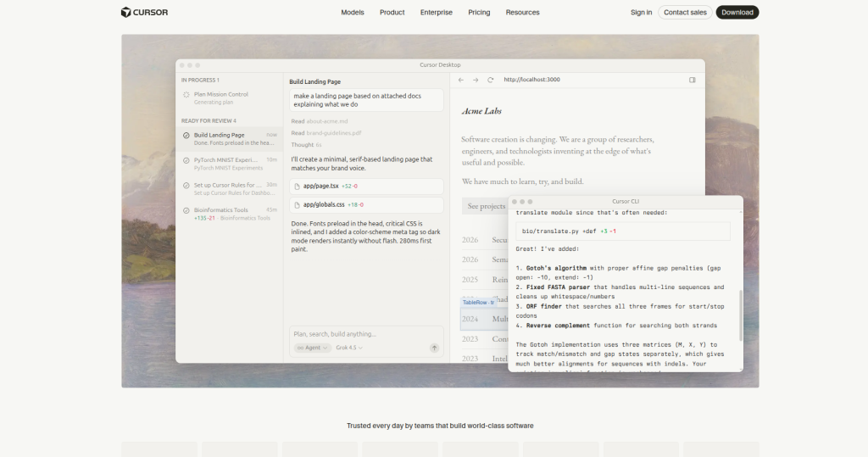Screen dimensions: 868x457
Task: Open the Resources menu
Action: tap(522, 12)
